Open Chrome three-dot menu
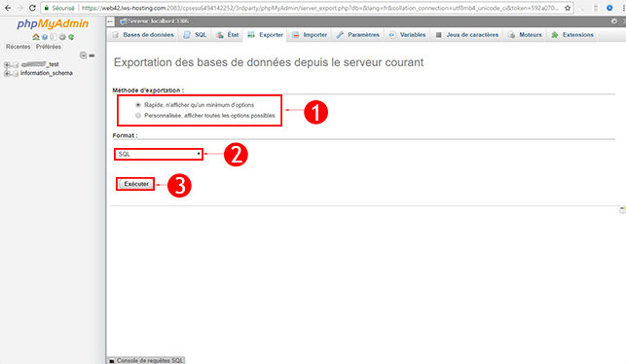626x364 pixels. pos(623,8)
